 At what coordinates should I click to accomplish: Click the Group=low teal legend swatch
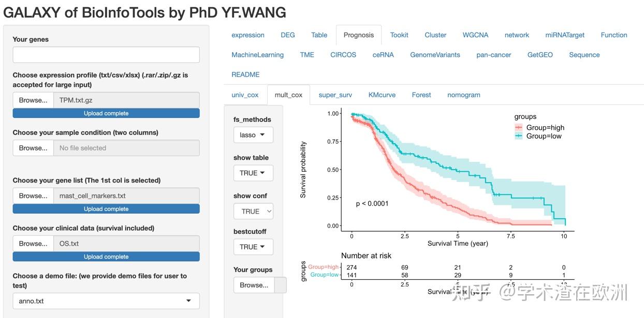click(519, 136)
